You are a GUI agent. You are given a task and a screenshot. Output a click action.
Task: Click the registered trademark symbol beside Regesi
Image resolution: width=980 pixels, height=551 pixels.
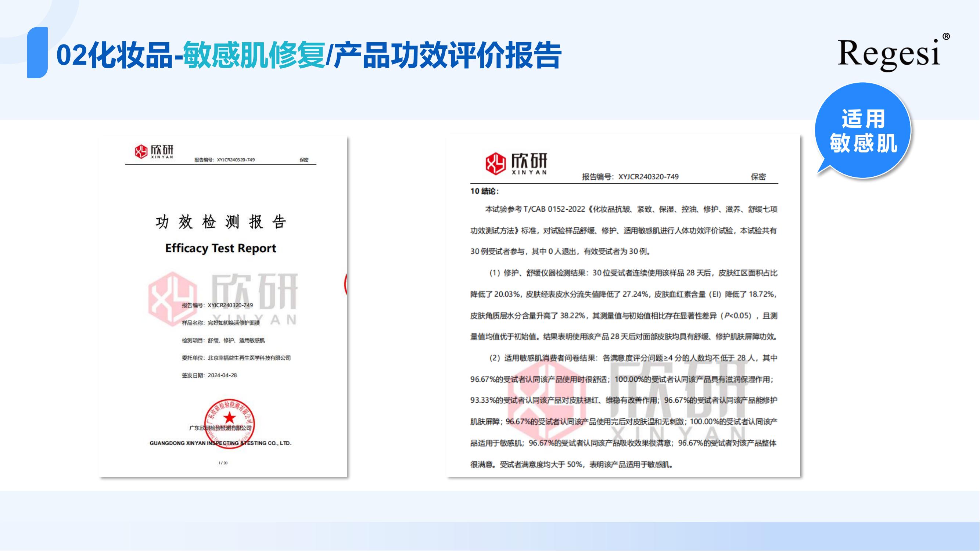(x=946, y=36)
